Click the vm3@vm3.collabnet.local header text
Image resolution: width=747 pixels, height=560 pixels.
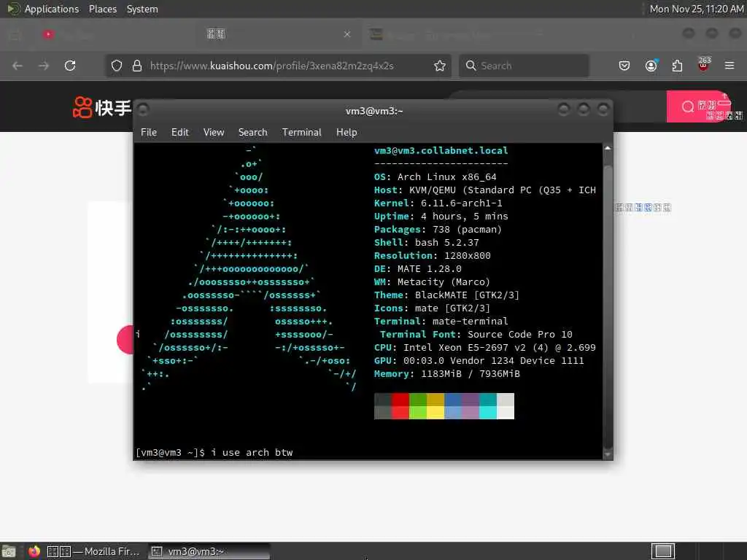coord(441,150)
